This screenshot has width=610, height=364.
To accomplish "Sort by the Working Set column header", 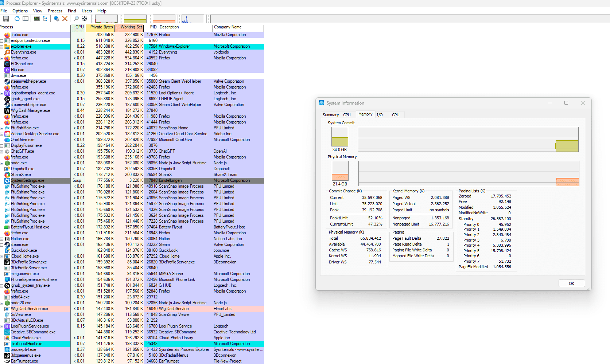I will point(129,27).
